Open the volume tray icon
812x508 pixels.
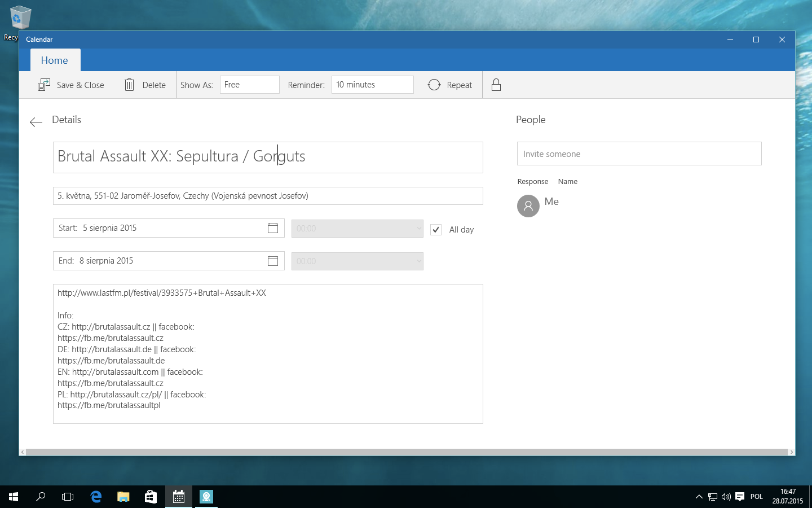pos(726,497)
